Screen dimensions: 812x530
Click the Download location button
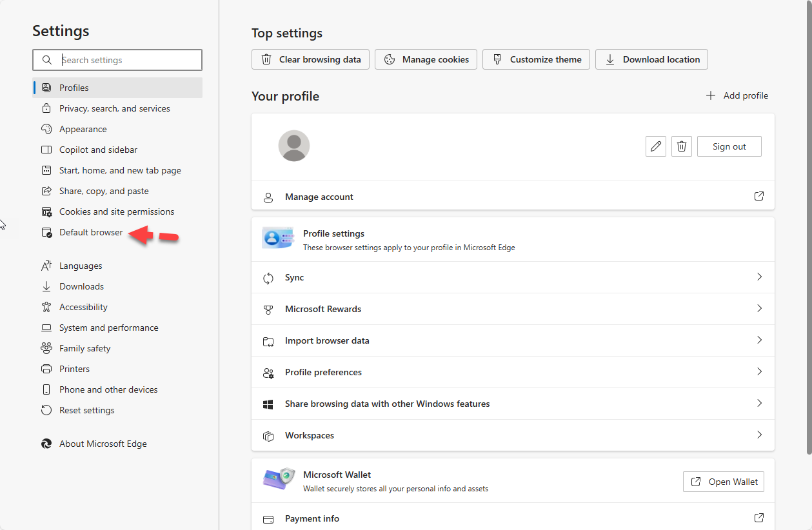coord(652,59)
